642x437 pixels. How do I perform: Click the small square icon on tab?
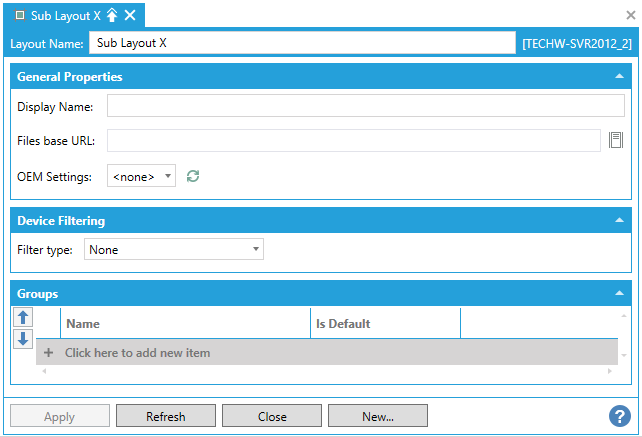click(20, 15)
